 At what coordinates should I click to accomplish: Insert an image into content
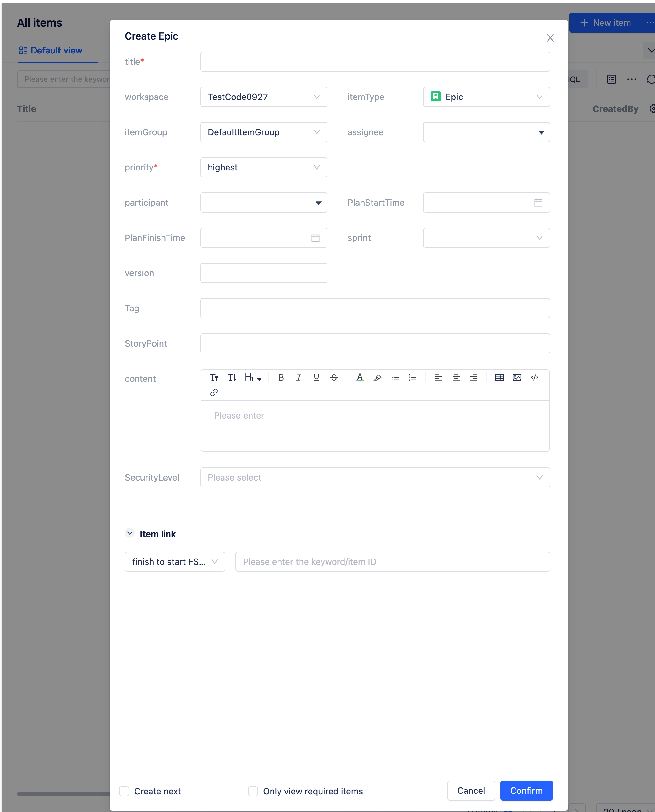pos(516,377)
